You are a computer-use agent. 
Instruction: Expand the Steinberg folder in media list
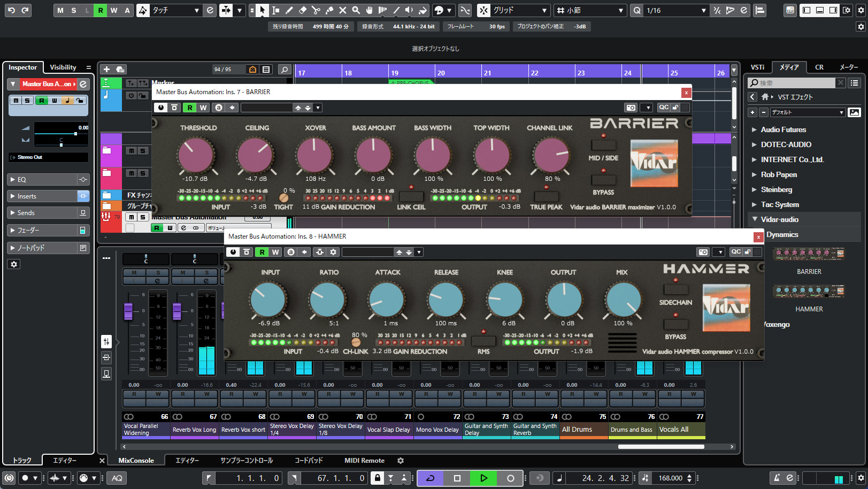pyautogui.click(x=754, y=189)
